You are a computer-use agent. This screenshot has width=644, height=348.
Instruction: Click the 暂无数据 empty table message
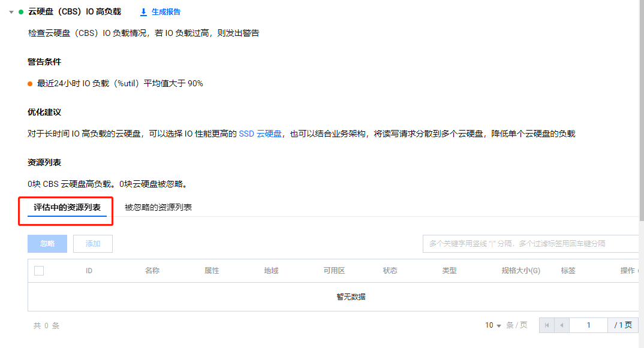pos(351,296)
